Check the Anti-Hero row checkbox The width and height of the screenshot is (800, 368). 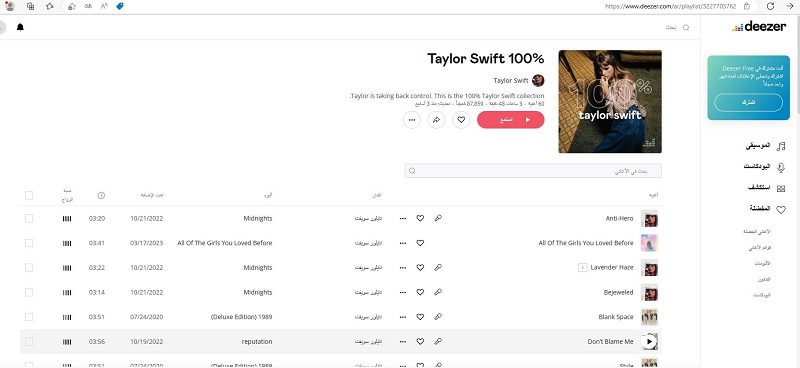[x=29, y=218]
